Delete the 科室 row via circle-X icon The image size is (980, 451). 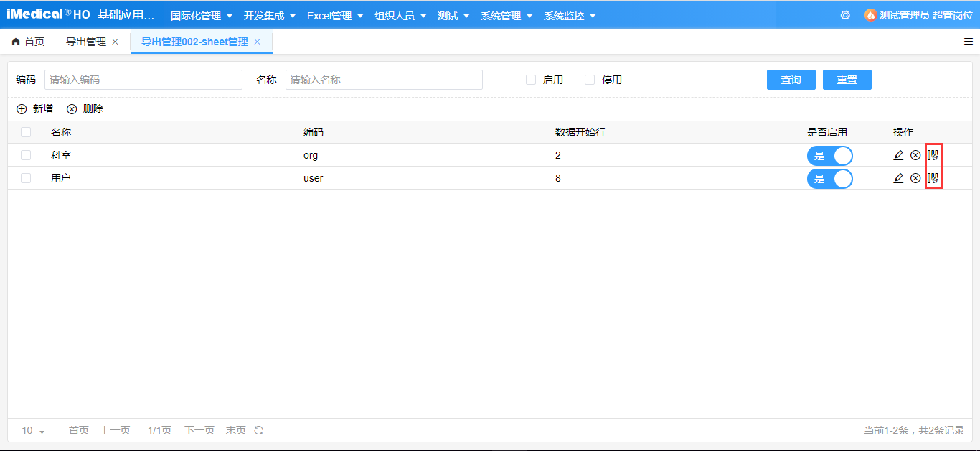point(915,155)
